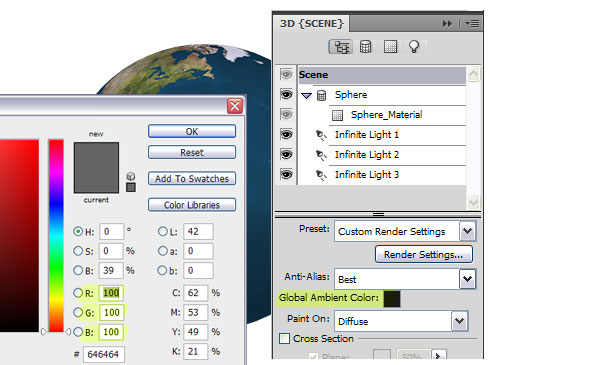Click Add To Swatches button
This screenshot has width=600, height=365.
pyautogui.click(x=192, y=179)
